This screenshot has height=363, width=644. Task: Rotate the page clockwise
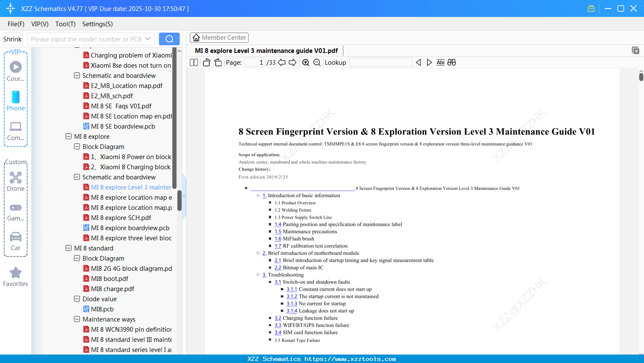218,63
